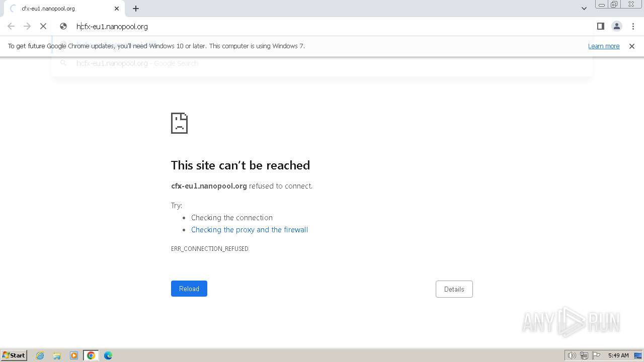Open Windows Explorer folder in taskbar

(x=57, y=355)
